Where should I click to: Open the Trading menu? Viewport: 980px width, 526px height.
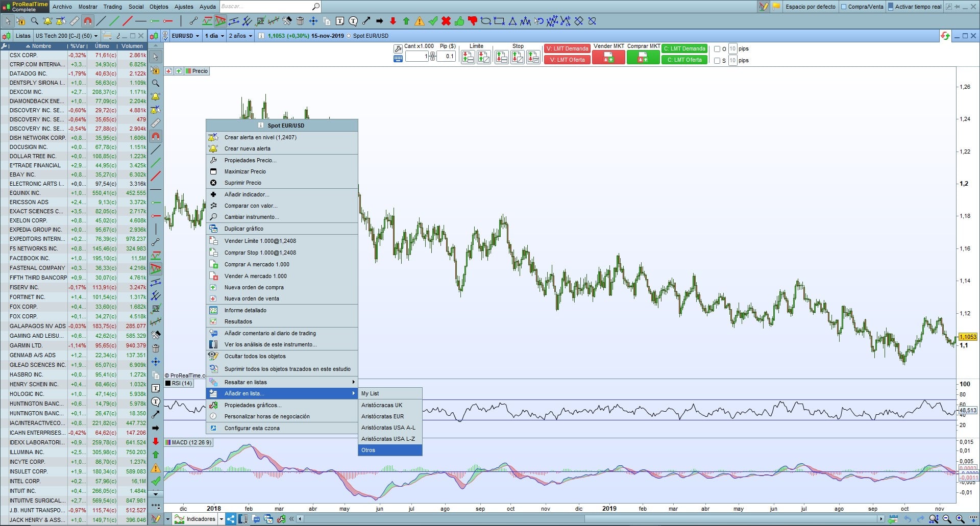tap(113, 7)
